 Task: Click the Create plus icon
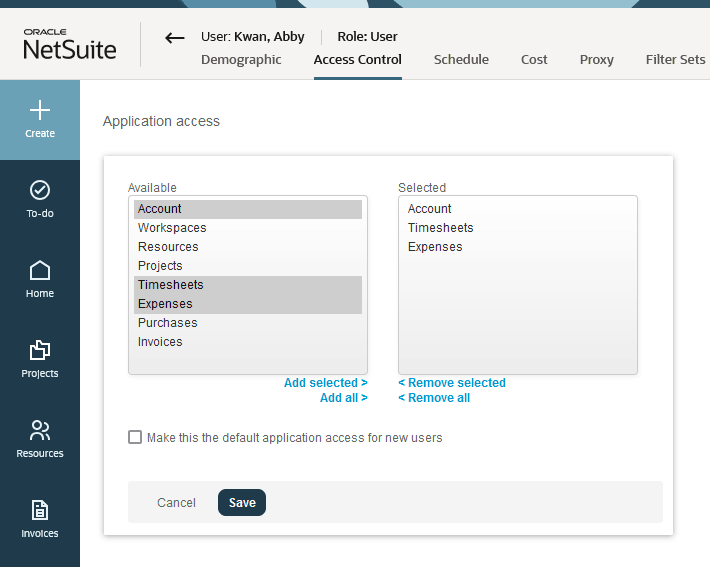click(40, 110)
